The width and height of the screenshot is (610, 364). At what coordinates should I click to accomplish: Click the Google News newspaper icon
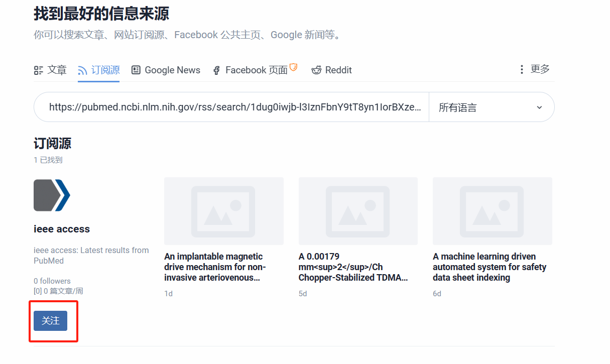tap(136, 70)
